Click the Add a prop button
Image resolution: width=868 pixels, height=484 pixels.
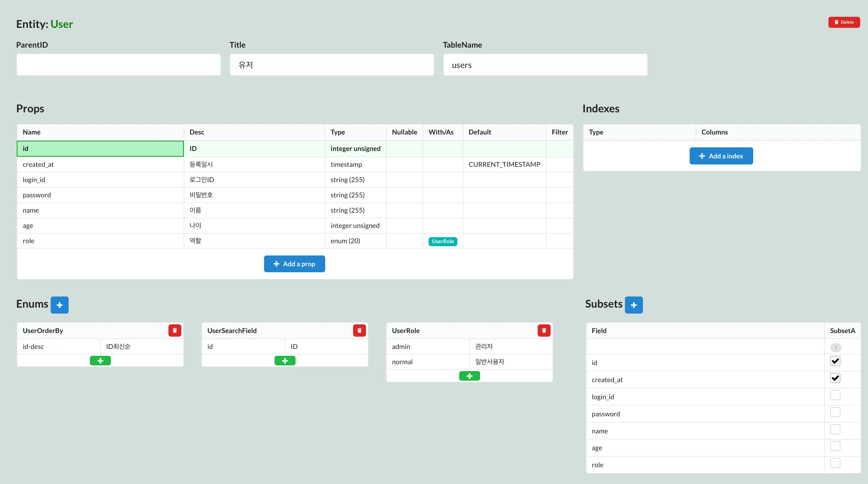(x=294, y=264)
